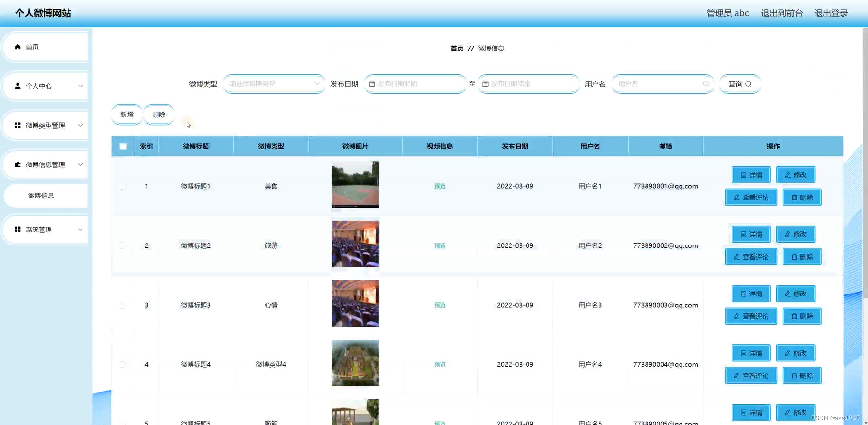Check the checkbox for row 4
Viewport: 868px width, 425px height.
coord(122,364)
